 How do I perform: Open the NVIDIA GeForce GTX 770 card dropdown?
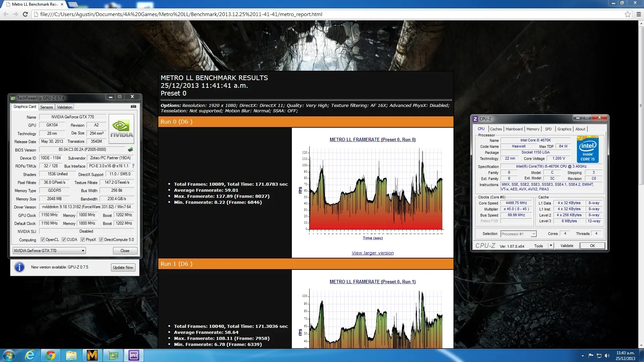coord(49,251)
